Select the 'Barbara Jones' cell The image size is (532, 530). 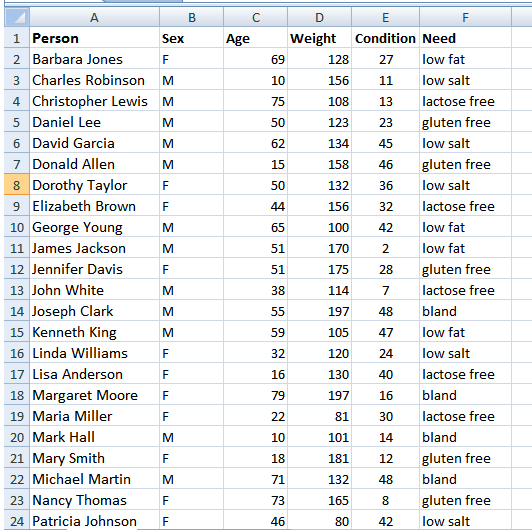(94, 59)
